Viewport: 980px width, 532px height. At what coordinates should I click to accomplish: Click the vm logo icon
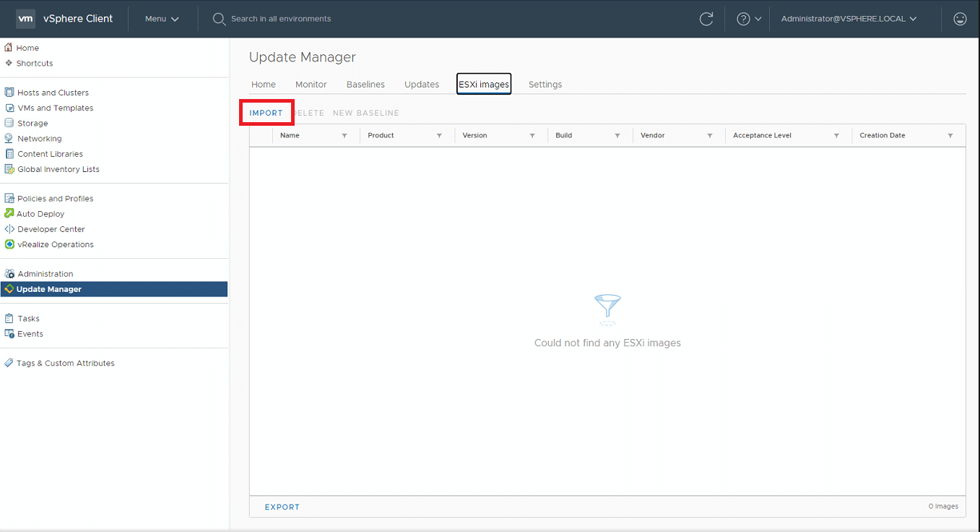(x=25, y=19)
